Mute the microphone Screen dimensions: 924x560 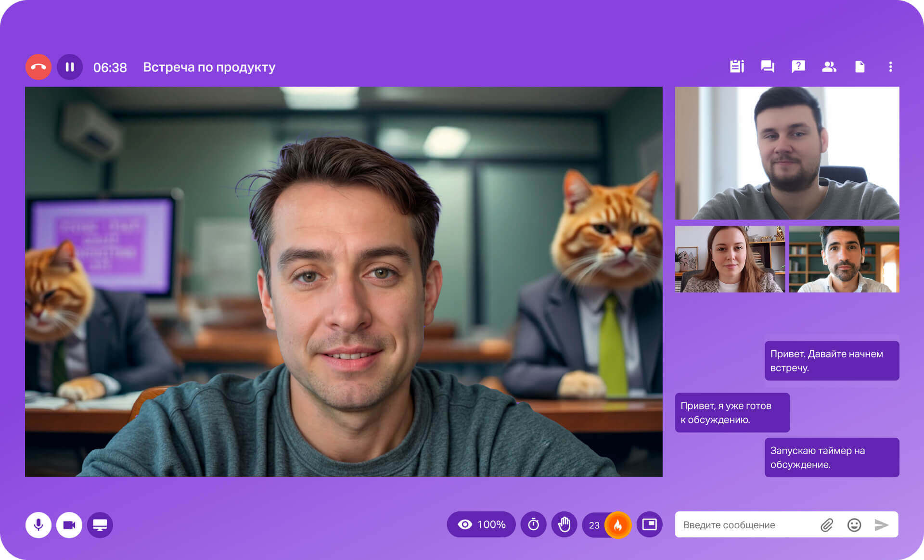click(x=38, y=524)
